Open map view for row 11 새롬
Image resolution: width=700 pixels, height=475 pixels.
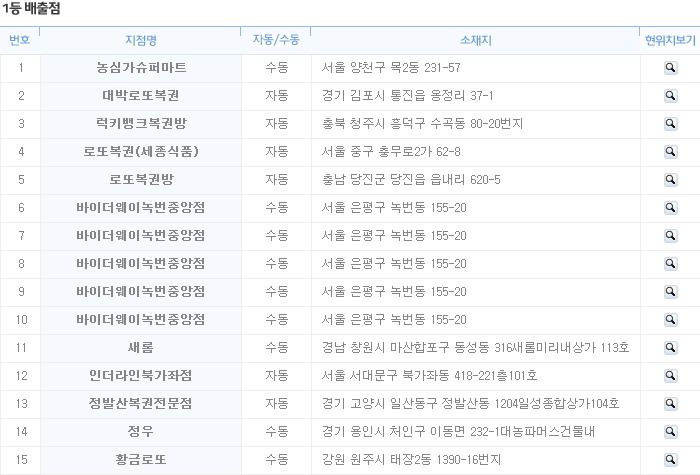coord(670,348)
